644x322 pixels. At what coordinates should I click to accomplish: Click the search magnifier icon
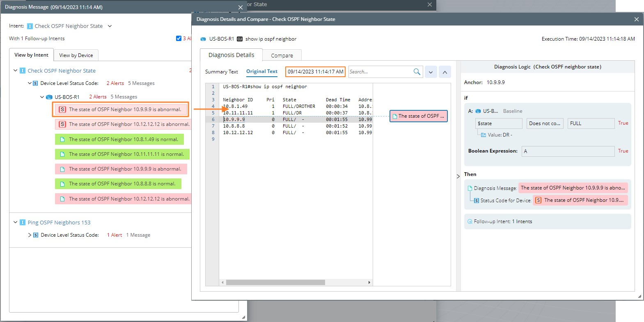pos(417,72)
